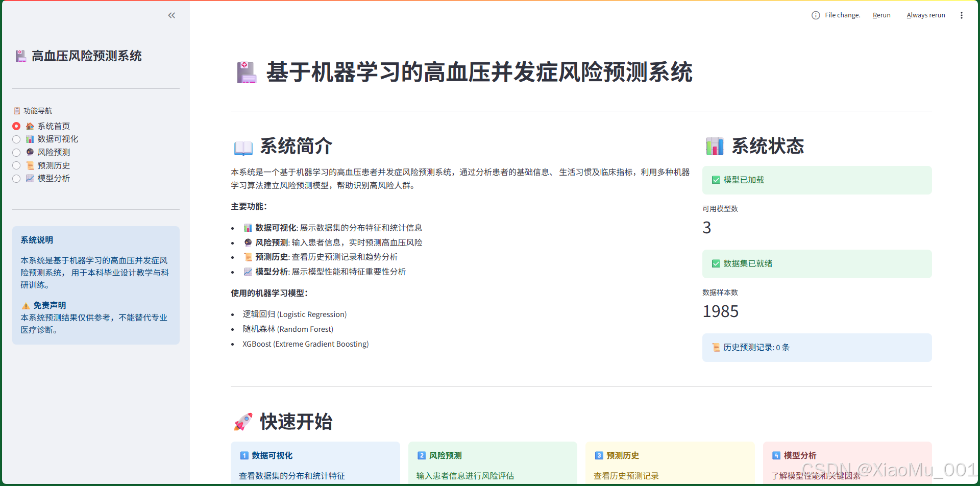Viewport: 980px width, 486px height.
Task: Open the three-dot overflow menu
Action: coord(962,15)
